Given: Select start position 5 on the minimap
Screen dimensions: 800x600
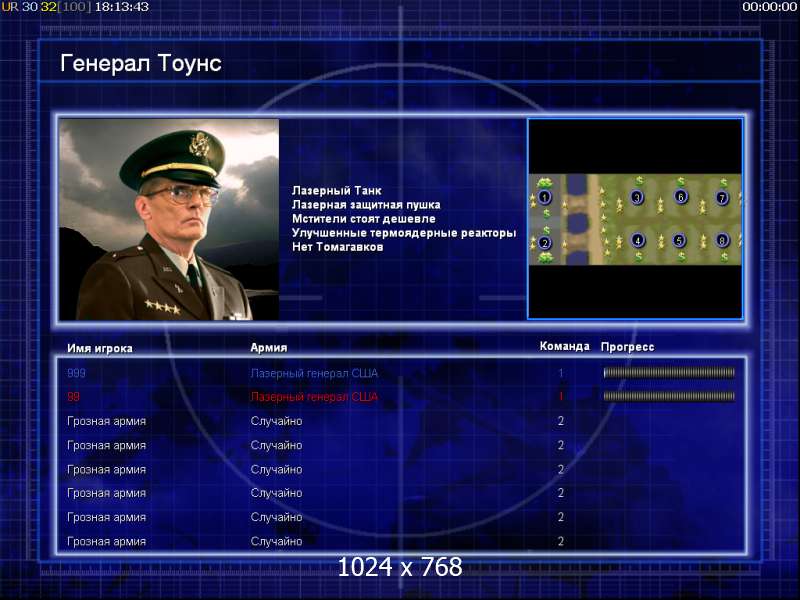Looking at the screenshot, I should [679, 240].
